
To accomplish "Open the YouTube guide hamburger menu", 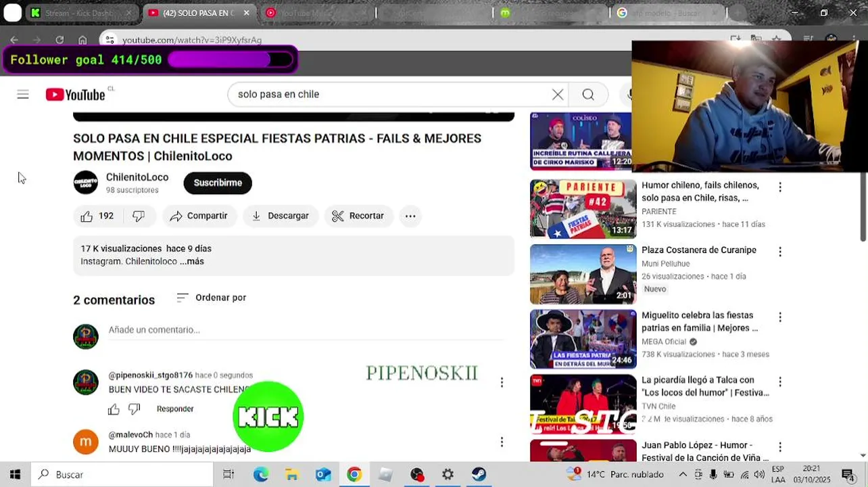I will pos(23,95).
